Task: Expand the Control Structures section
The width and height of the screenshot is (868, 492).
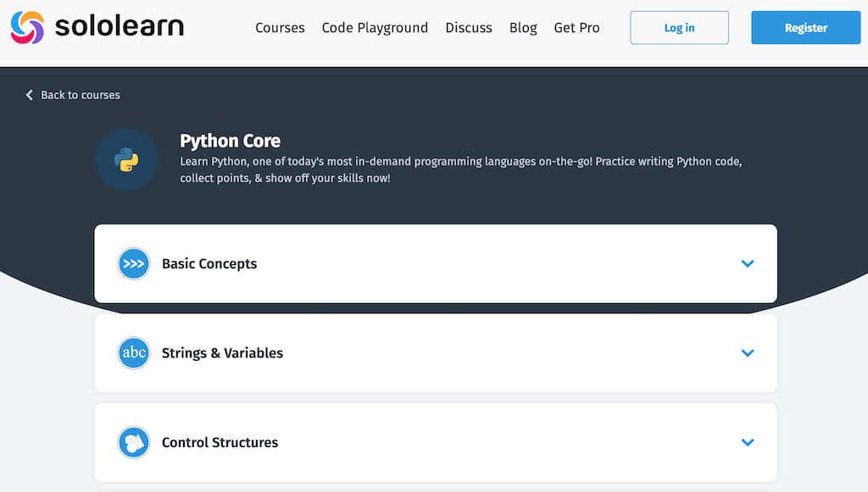Action: [x=748, y=442]
